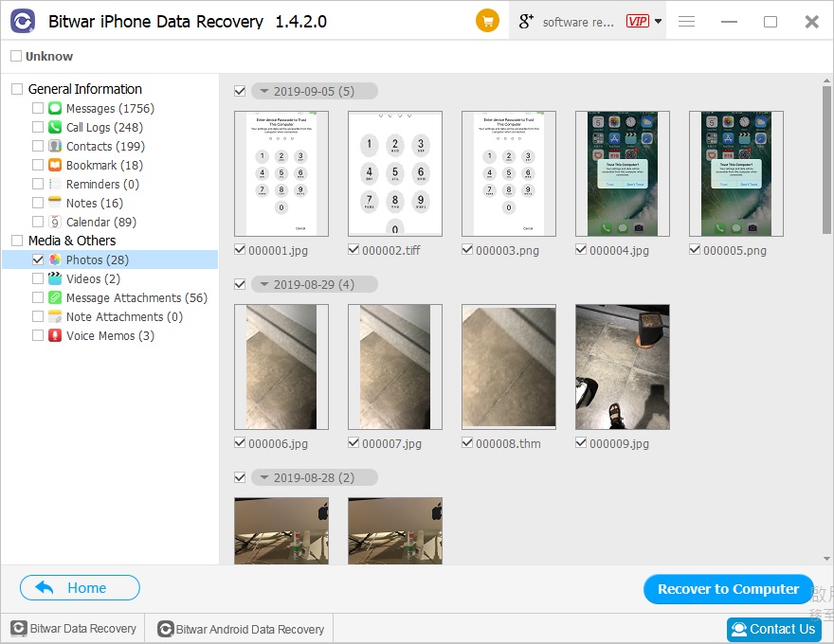This screenshot has height=644, width=834.
Task: Click the scrollbar up arrow
Action: [826, 80]
